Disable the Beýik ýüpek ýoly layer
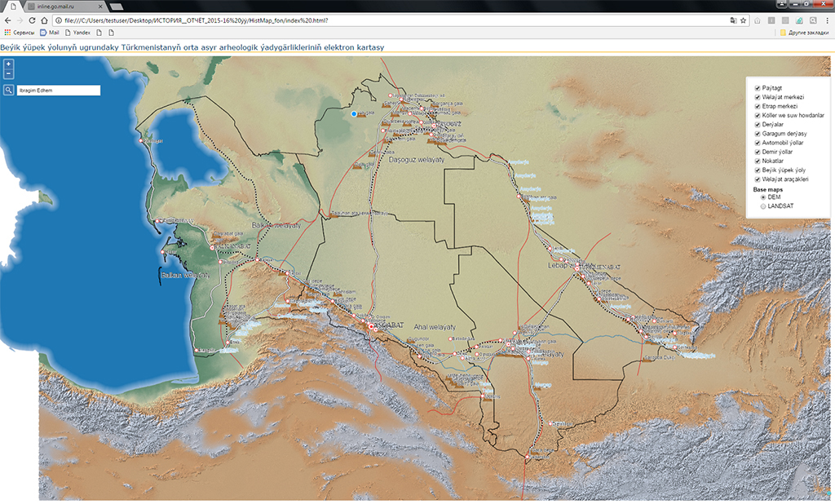 [x=758, y=170]
